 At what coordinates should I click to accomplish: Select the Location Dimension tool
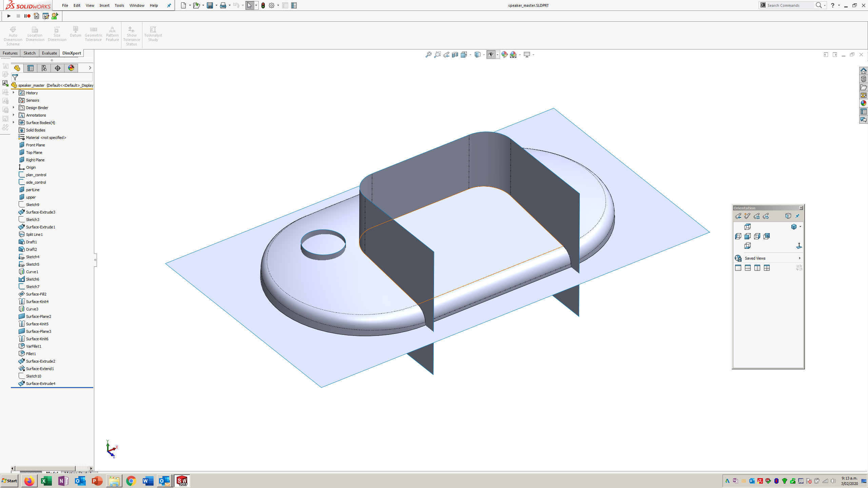[35, 34]
